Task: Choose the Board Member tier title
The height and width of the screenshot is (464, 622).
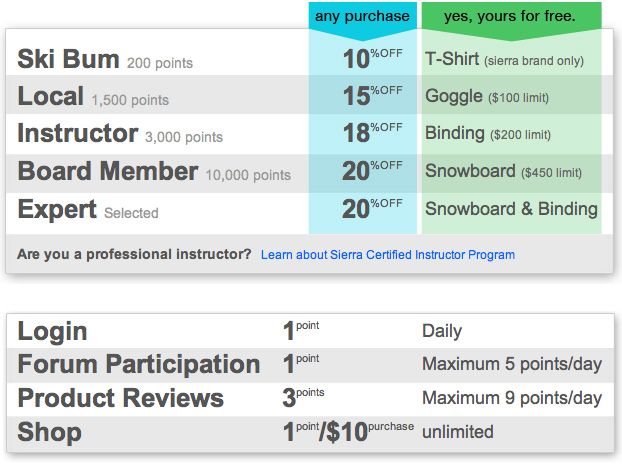Action: pos(107,171)
